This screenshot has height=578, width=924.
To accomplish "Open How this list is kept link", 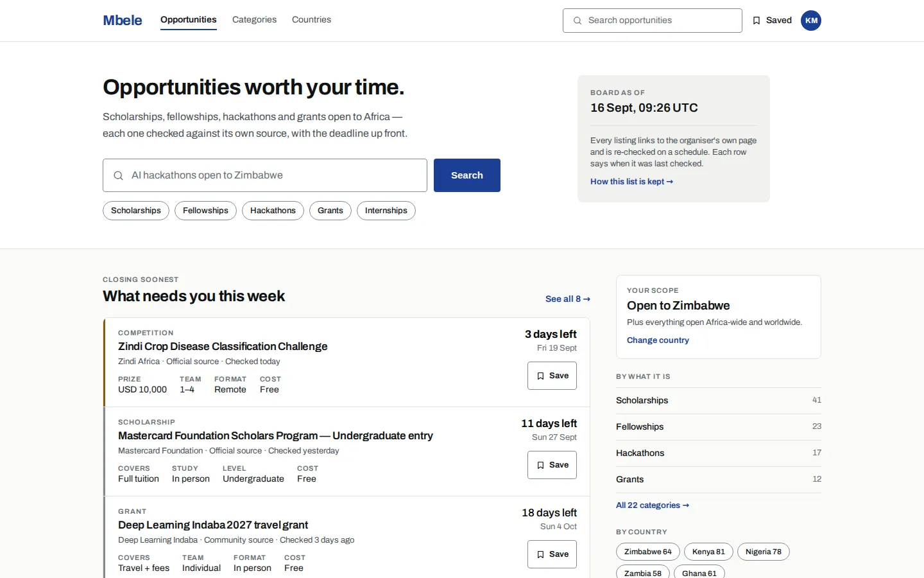I will [x=632, y=182].
